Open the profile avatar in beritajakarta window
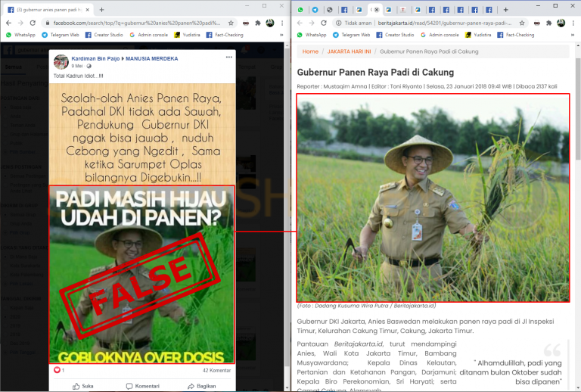Viewport: 581px width, 392px height. pos(561,23)
